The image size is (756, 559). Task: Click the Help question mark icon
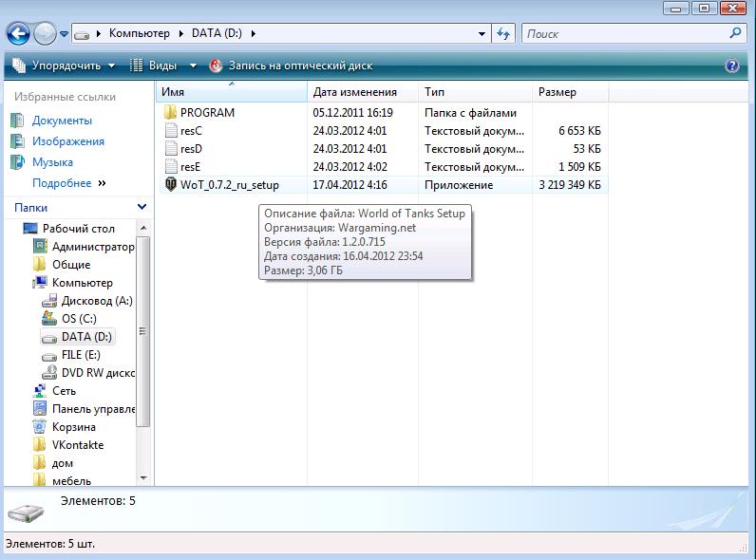[731, 65]
